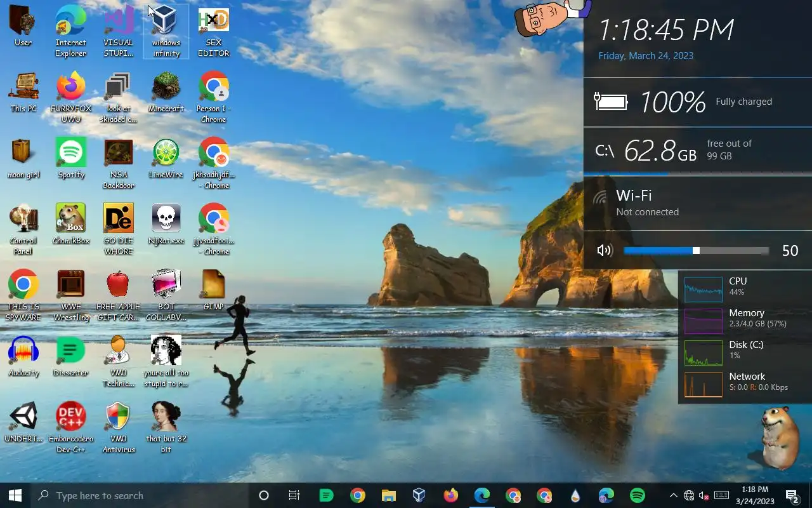The height and width of the screenshot is (508, 812).
Task: Launch the Minecraft desktop shortcut
Action: click(166, 92)
